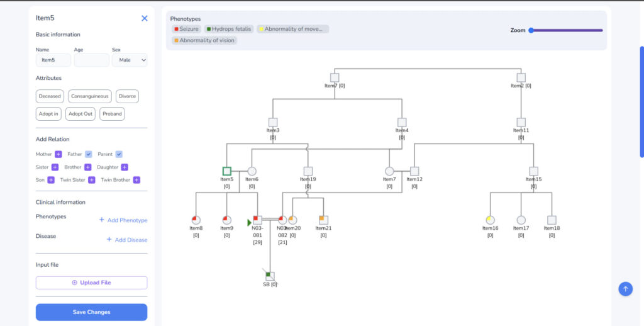The width and height of the screenshot is (644, 326).
Task: Add a Son relation
Action: pyautogui.click(x=51, y=180)
